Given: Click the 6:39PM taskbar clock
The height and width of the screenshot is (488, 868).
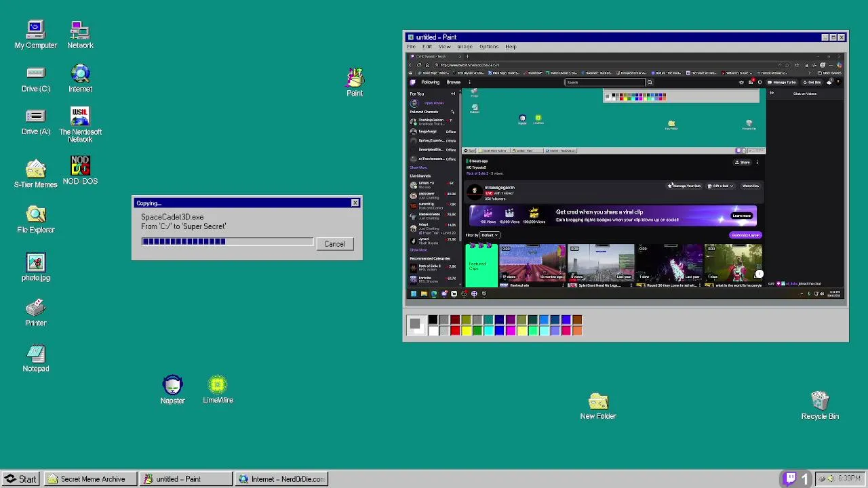Looking at the screenshot, I should click(x=850, y=479).
